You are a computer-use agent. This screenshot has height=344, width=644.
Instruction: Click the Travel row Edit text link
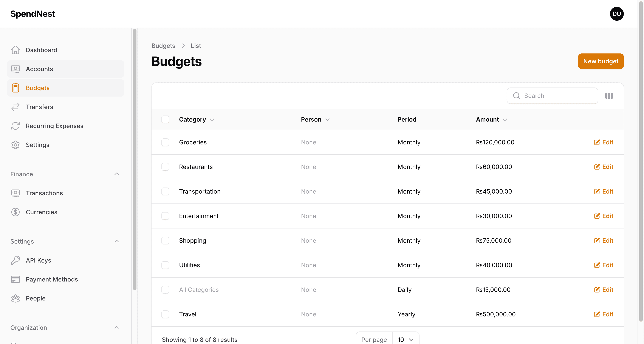point(607,314)
